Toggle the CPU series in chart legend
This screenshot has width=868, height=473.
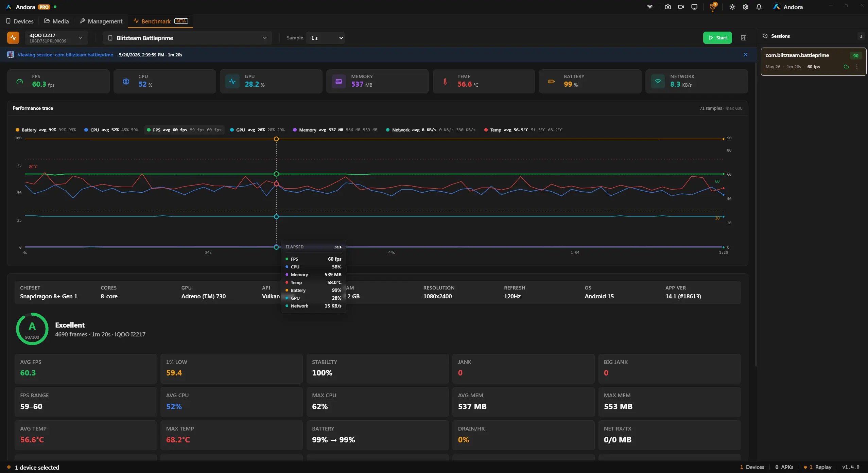pyautogui.click(x=111, y=130)
